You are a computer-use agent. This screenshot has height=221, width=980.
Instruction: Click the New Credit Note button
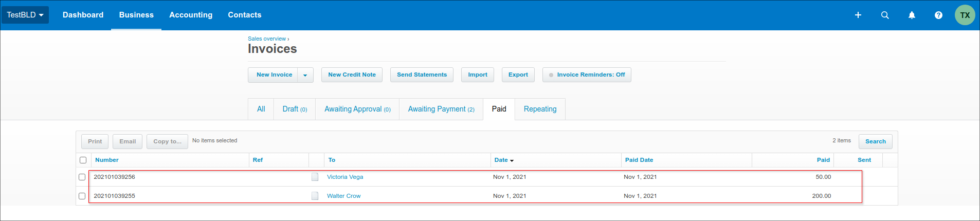click(352, 75)
